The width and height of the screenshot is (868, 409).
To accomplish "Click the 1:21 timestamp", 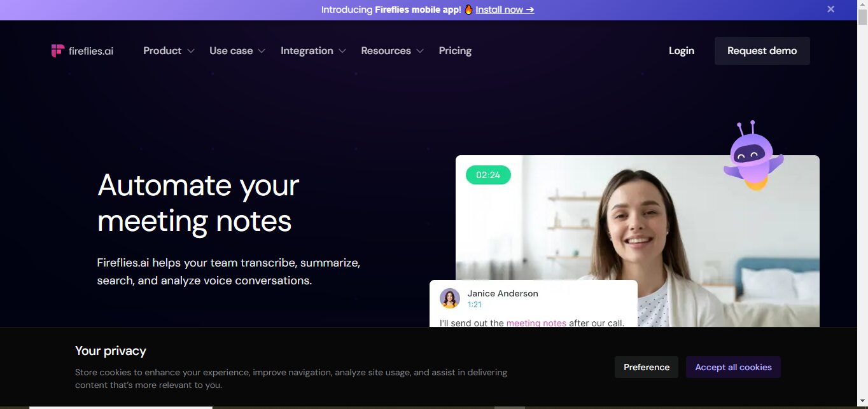I will pyautogui.click(x=475, y=305).
